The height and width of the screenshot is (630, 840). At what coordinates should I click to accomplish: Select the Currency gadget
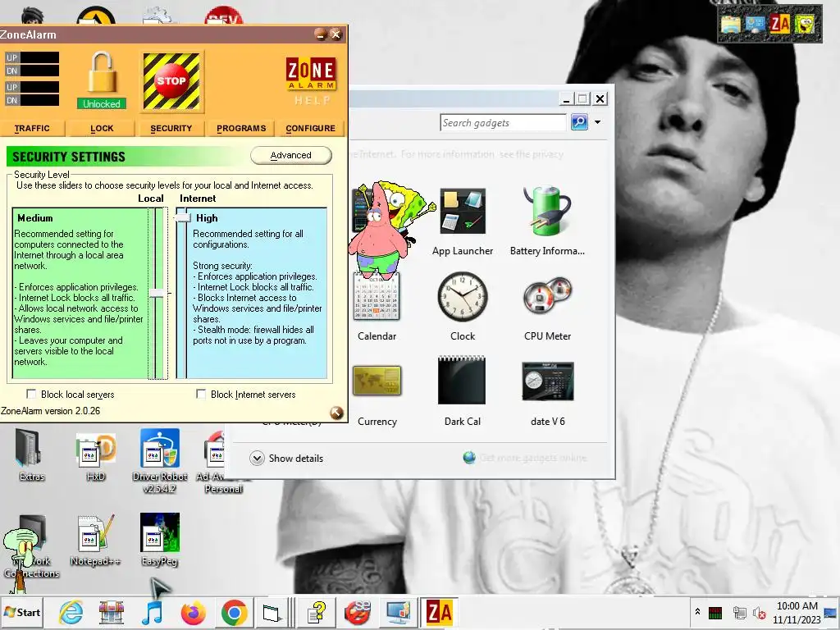click(377, 395)
